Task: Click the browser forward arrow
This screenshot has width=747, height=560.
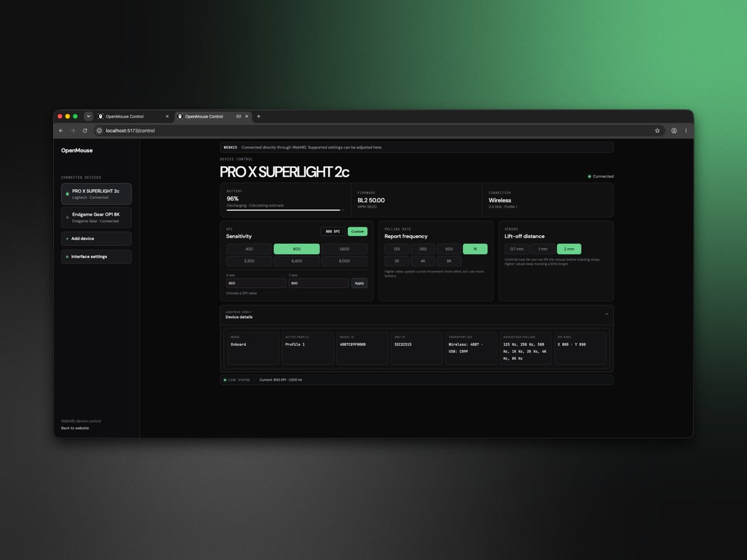Action: click(73, 131)
